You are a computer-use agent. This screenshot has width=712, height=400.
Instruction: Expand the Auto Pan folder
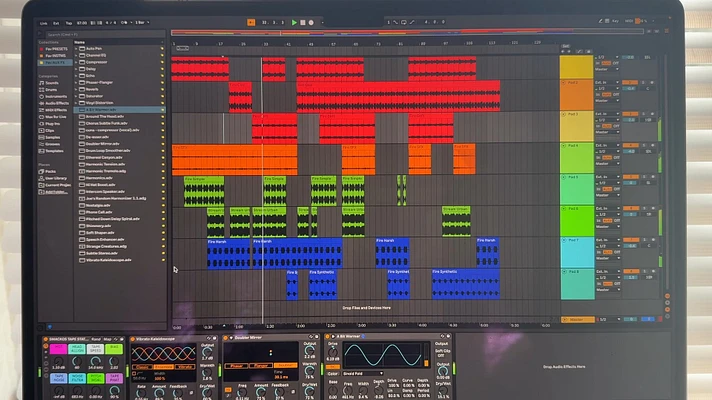point(76,48)
